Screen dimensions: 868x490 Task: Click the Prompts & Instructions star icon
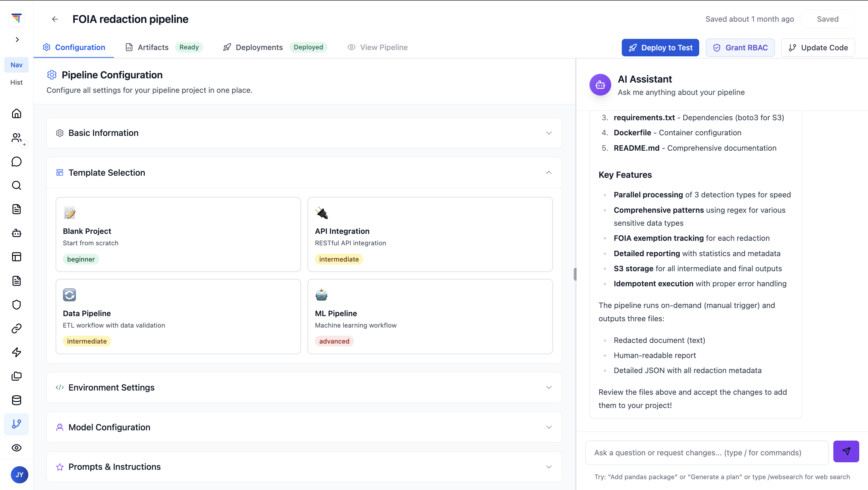click(x=60, y=467)
